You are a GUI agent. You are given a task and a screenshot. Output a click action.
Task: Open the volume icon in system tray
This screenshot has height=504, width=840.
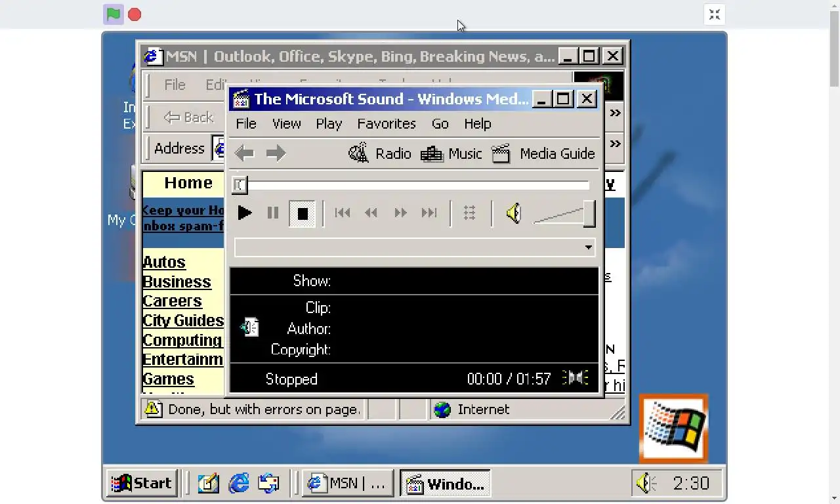[646, 484]
